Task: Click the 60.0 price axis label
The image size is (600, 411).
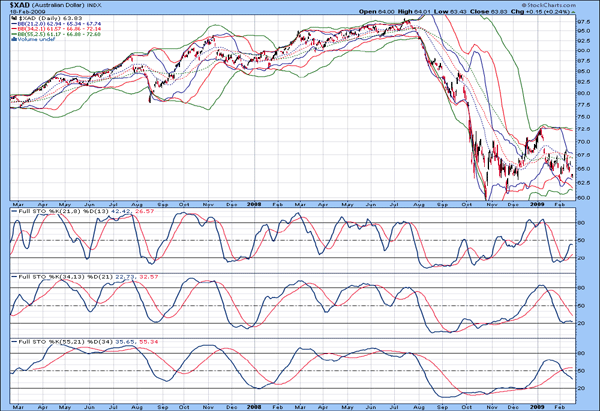Action: coord(583,198)
